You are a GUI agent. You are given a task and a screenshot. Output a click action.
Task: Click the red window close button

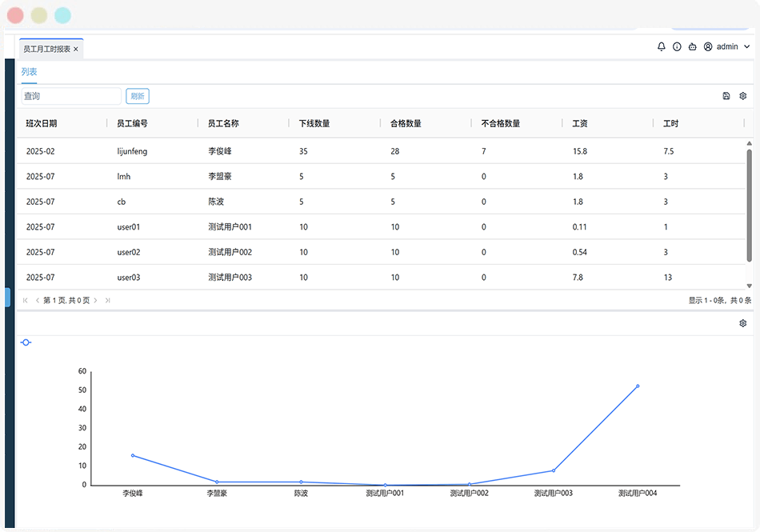pos(15,15)
